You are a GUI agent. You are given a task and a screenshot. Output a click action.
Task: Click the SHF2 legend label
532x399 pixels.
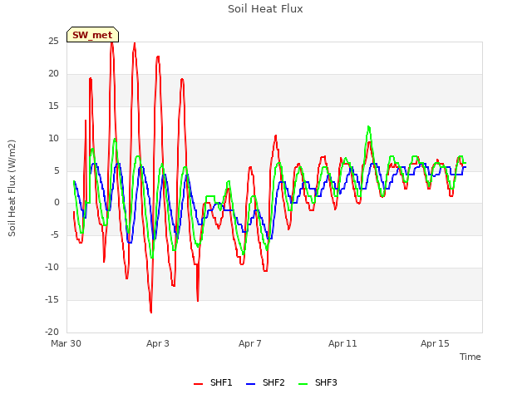click(273, 382)
